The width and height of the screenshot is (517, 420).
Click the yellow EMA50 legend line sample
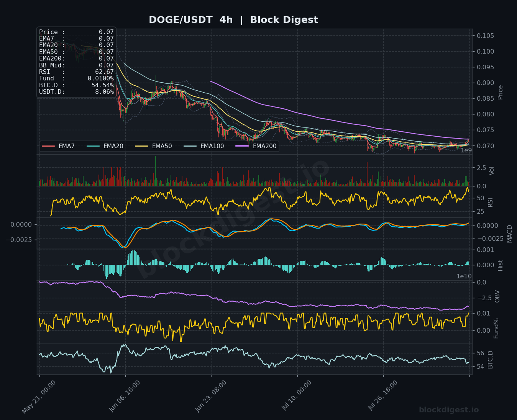click(142, 146)
